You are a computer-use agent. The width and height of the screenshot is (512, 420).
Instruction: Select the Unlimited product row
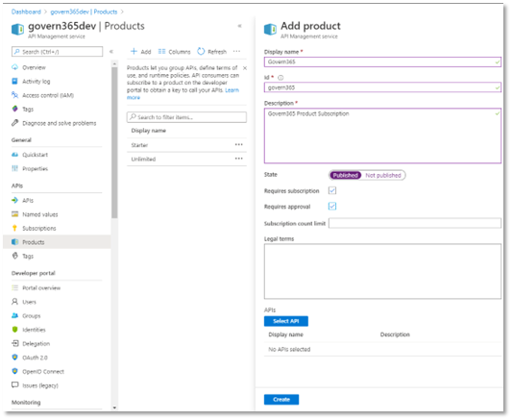point(186,159)
